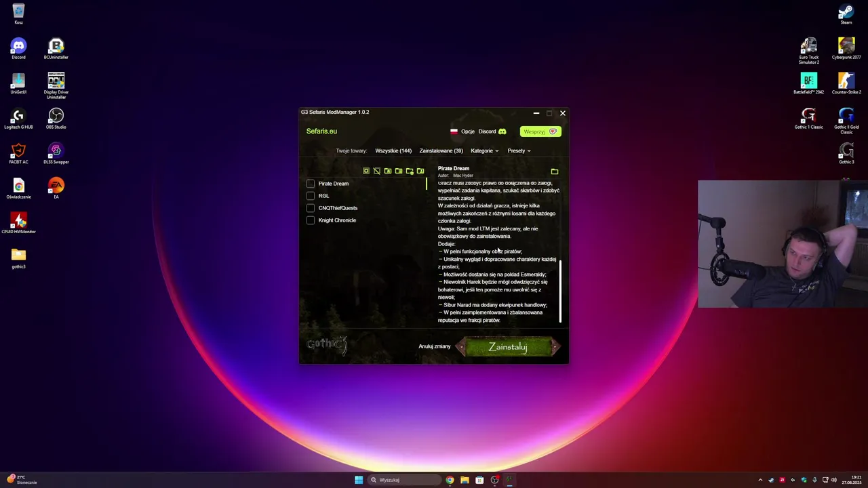This screenshot has height=488, width=868.
Task: Click the Discord logo in ModManager header
Action: [502, 131]
